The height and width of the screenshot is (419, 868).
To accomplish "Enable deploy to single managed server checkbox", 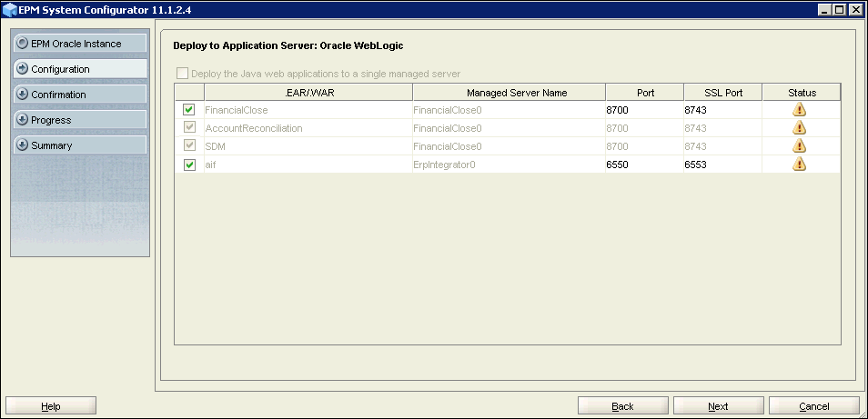I will click(182, 74).
